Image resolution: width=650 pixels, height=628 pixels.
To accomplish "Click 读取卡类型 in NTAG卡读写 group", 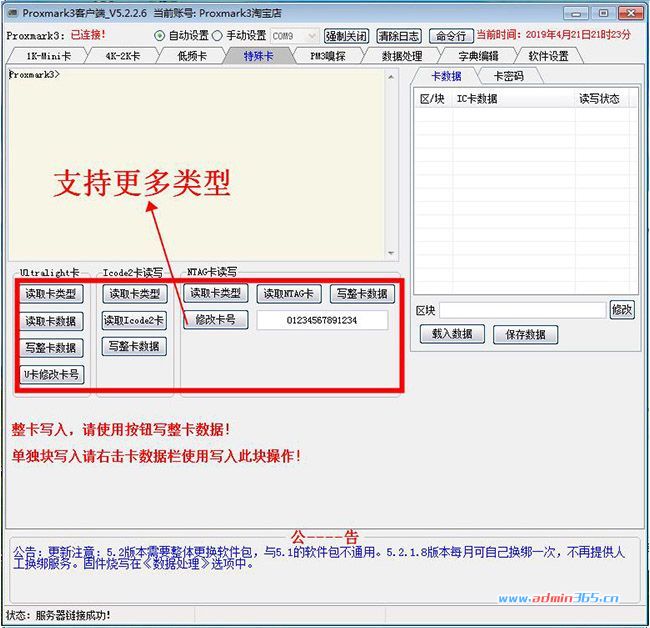I will point(216,293).
